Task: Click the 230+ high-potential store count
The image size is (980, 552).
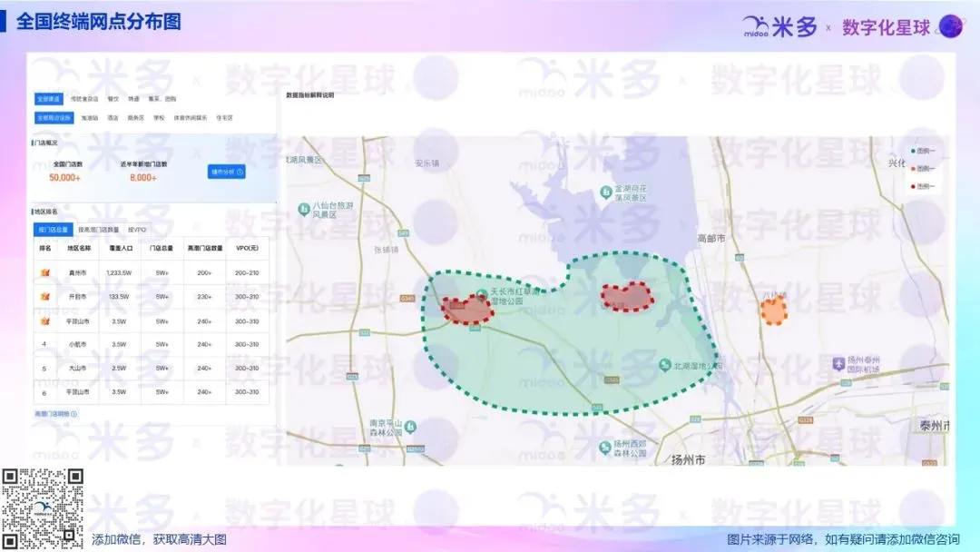Action: (204, 296)
